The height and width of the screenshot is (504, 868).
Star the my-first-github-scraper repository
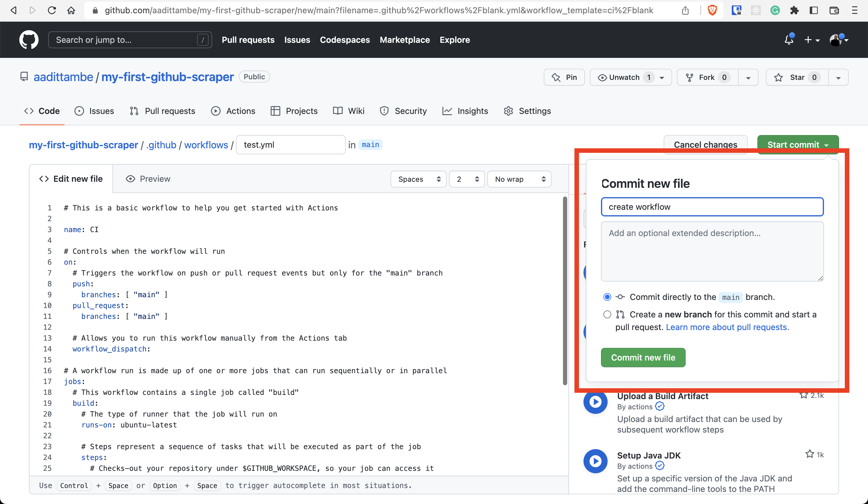click(796, 77)
